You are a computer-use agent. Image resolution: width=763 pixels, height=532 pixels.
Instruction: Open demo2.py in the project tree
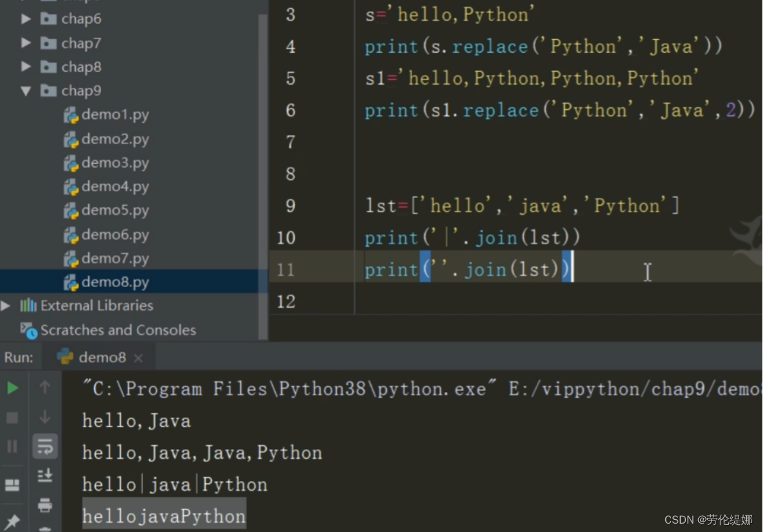pos(115,139)
